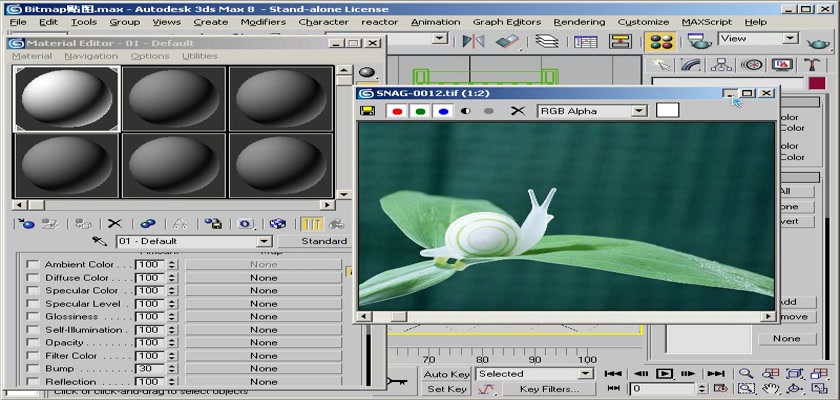Enable Opacity map checkbox
The width and height of the screenshot is (840, 400).
[33, 343]
